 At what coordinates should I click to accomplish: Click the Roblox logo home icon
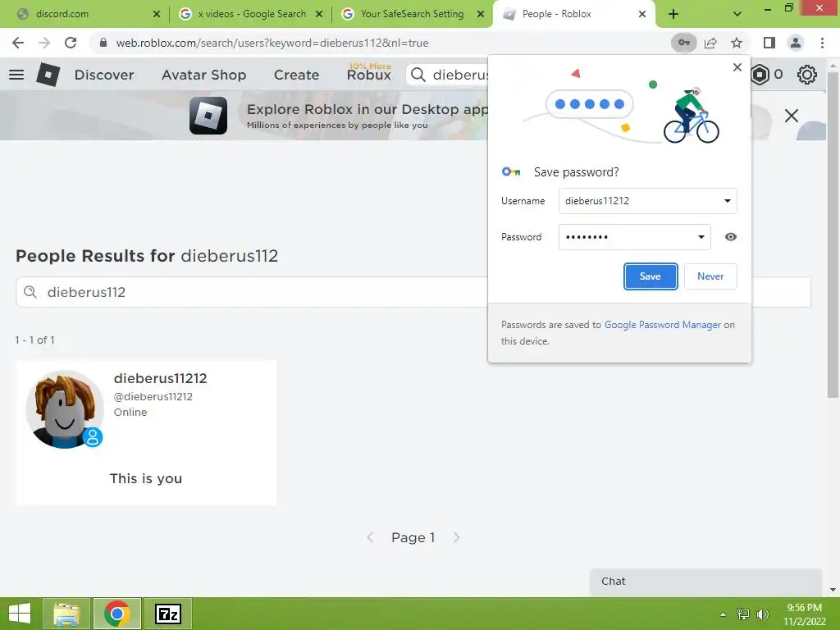click(48, 75)
